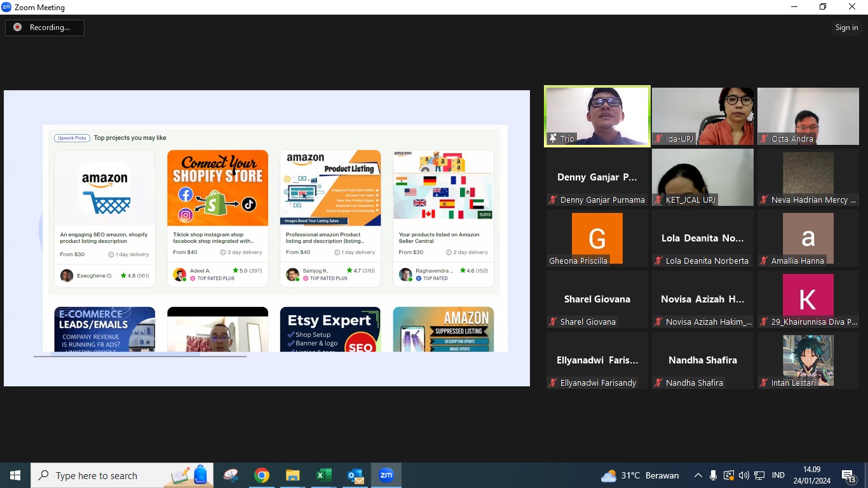Viewport: 868px width, 488px height.
Task: Click seller name Raghavendra
Action: [x=435, y=271]
